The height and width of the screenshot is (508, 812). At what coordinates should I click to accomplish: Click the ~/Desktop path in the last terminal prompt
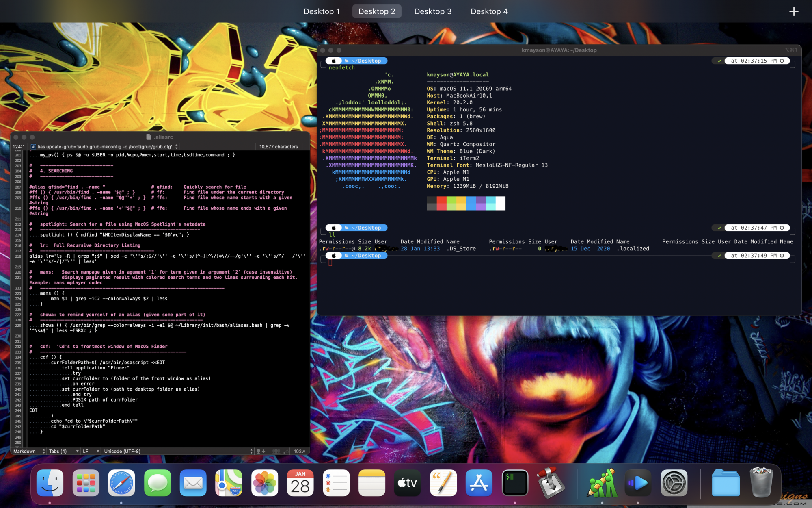point(366,256)
